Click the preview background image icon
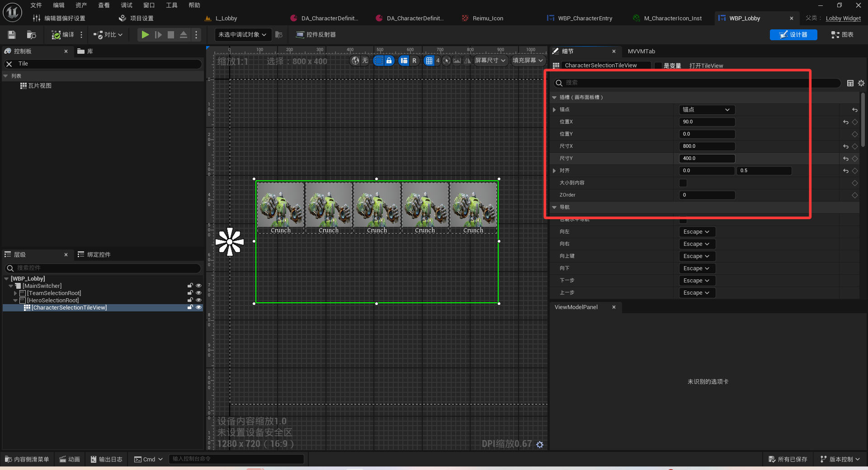Image resolution: width=868 pixels, height=470 pixels. (457, 61)
